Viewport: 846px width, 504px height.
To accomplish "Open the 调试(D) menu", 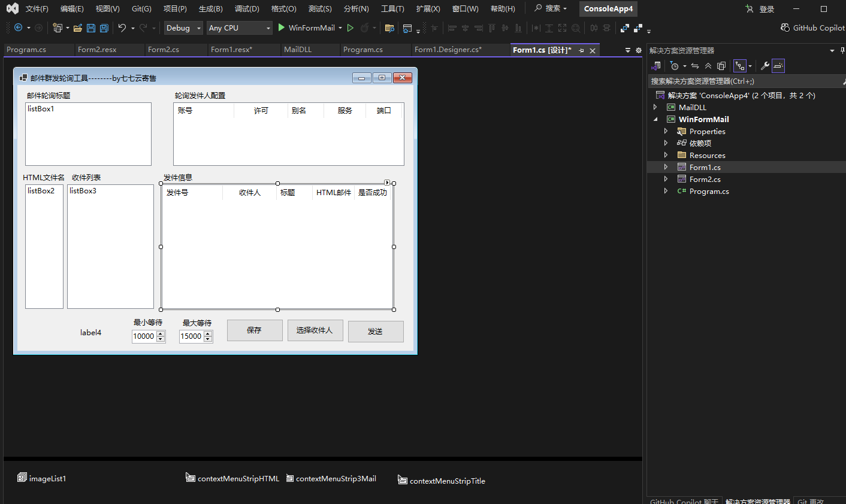I will 247,9.
